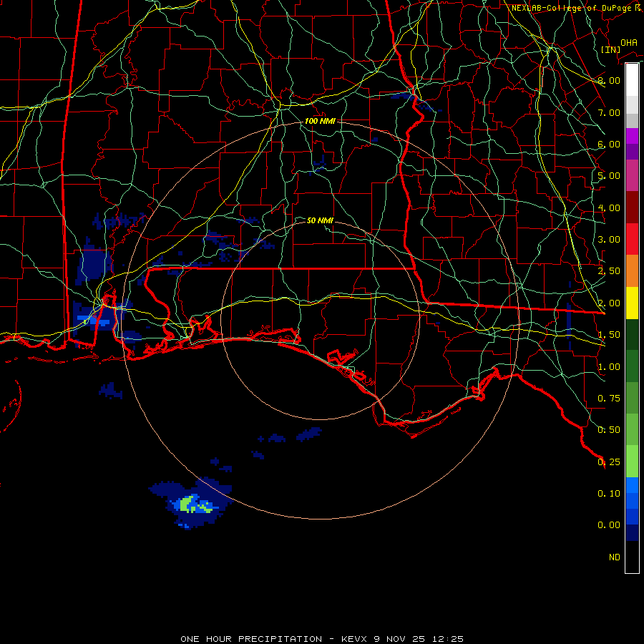Select the dark purple swatch in the color scale
The width and height of the screenshot is (644, 644).
click(x=632, y=152)
